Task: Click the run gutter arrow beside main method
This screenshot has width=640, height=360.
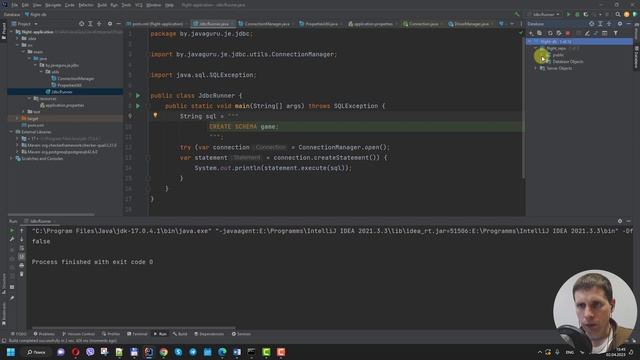Action: pos(138,106)
